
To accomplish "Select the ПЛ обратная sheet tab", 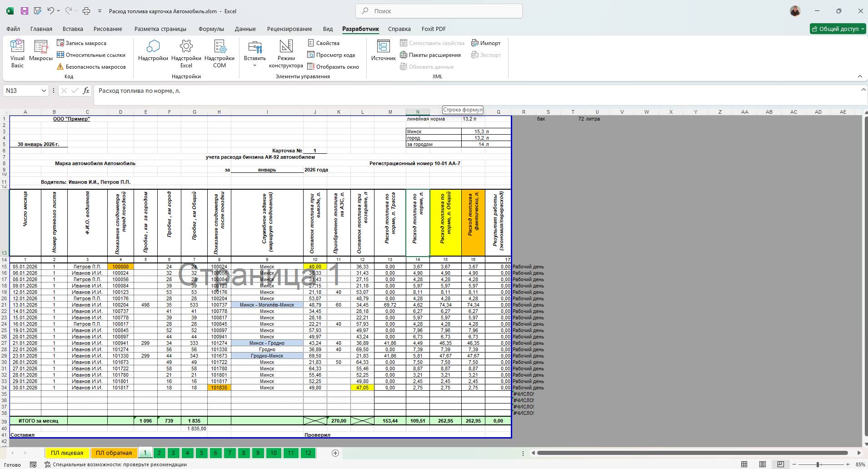I will 114,453.
